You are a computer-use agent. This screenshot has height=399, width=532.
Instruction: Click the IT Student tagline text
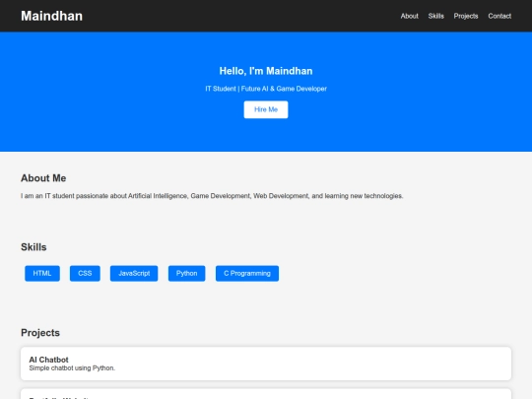point(266,89)
